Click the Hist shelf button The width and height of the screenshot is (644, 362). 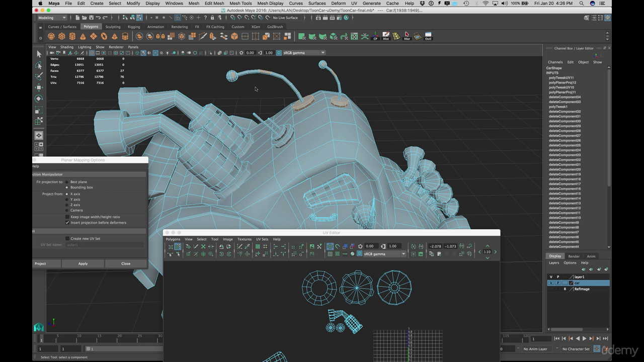pyautogui.click(x=386, y=36)
